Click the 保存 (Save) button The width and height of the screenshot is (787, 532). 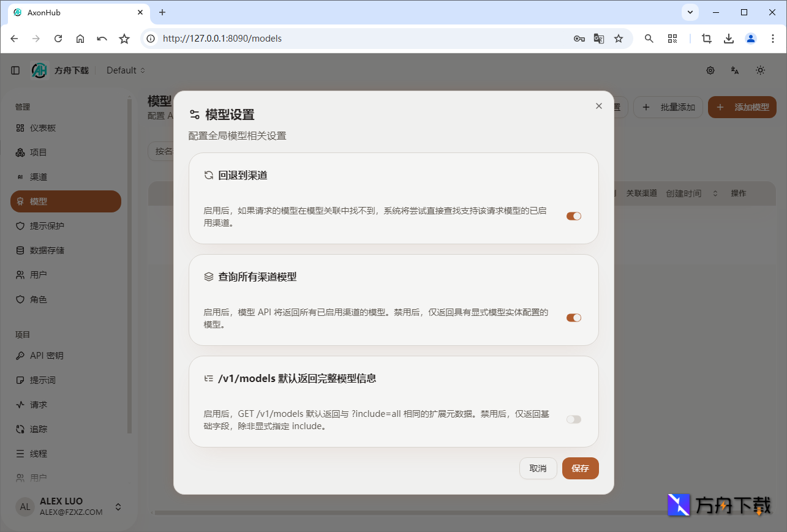[579, 468]
